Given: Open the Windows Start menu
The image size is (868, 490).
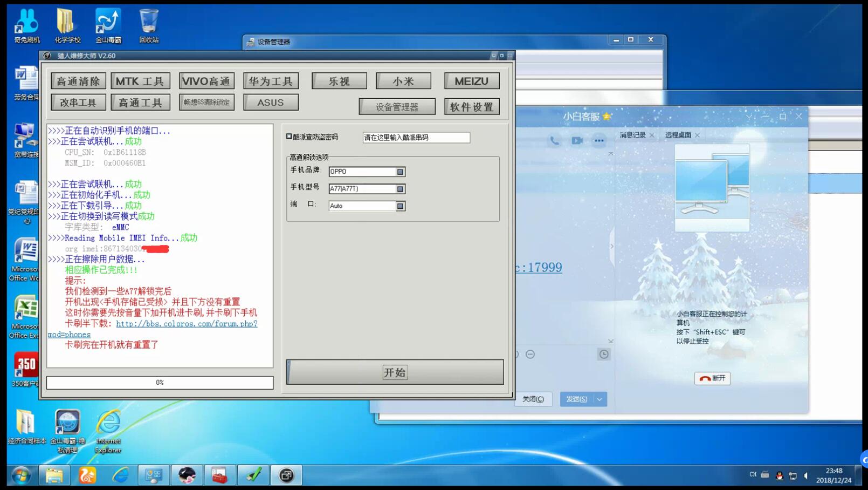Looking at the screenshot, I should click(x=21, y=475).
